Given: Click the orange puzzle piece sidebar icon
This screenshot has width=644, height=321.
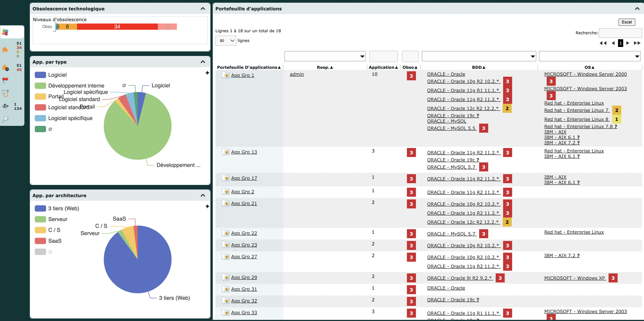Looking at the screenshot, I should [x=5, y=49].
